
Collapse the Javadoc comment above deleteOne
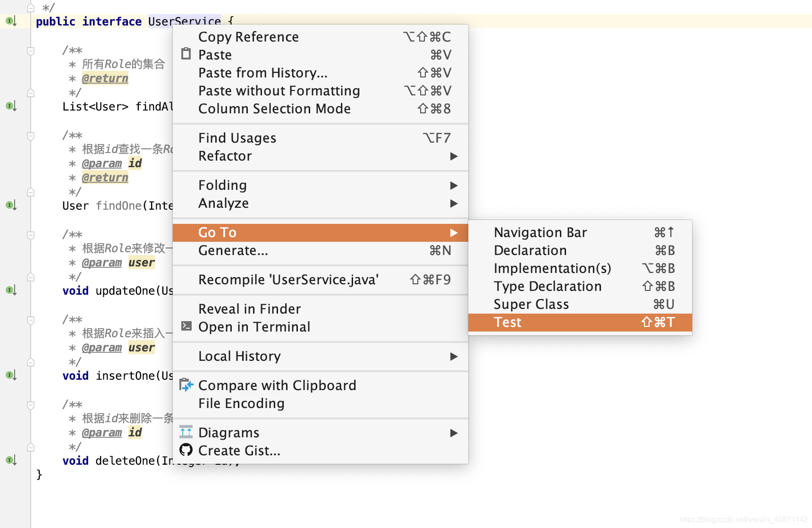[31, 405]
